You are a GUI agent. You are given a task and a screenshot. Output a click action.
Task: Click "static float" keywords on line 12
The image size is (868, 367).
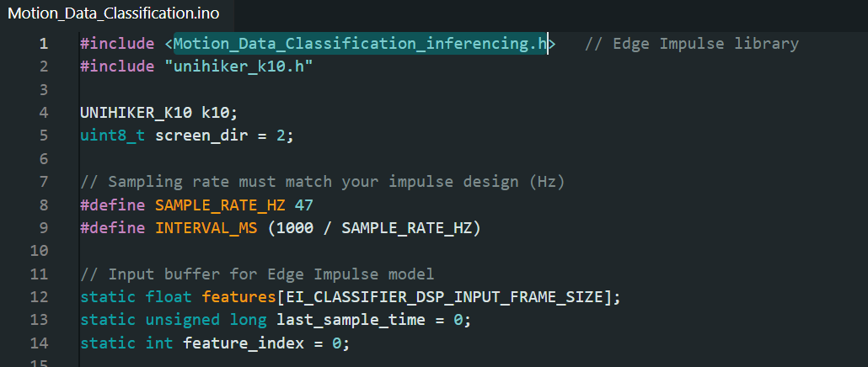tap(137, 297)
